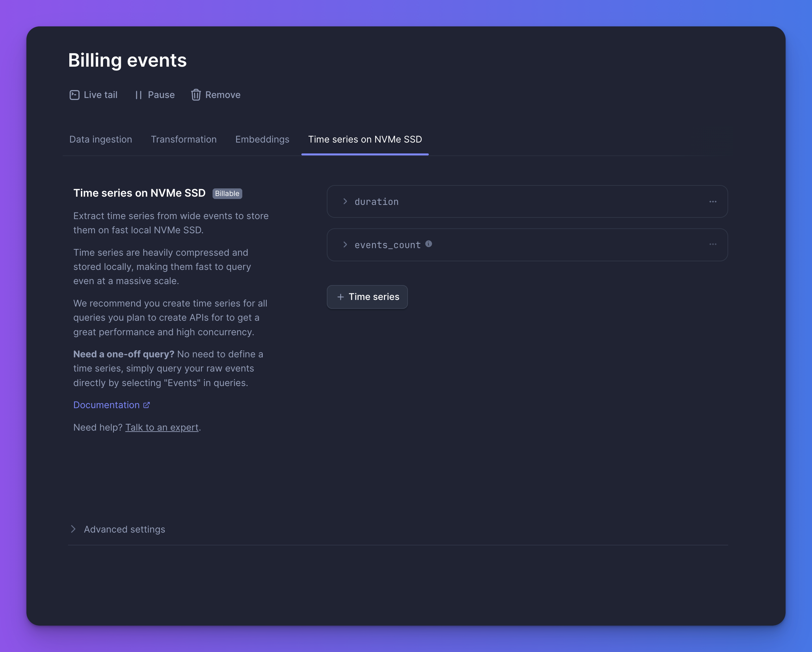This screenshot has height=652, width=812.
Task: Click the Advanced settings label
Action: pos(124,529)
